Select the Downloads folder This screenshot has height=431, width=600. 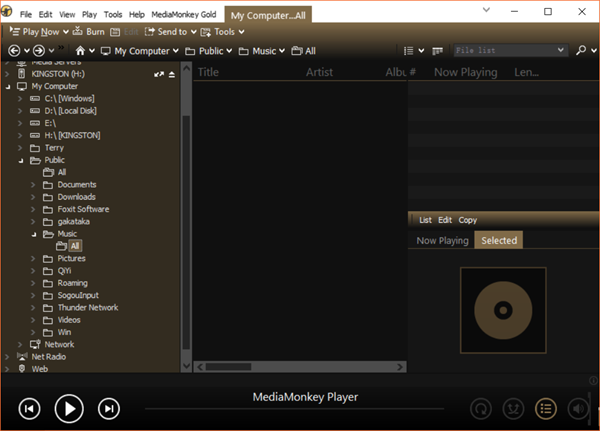click(x=77, y=197)
